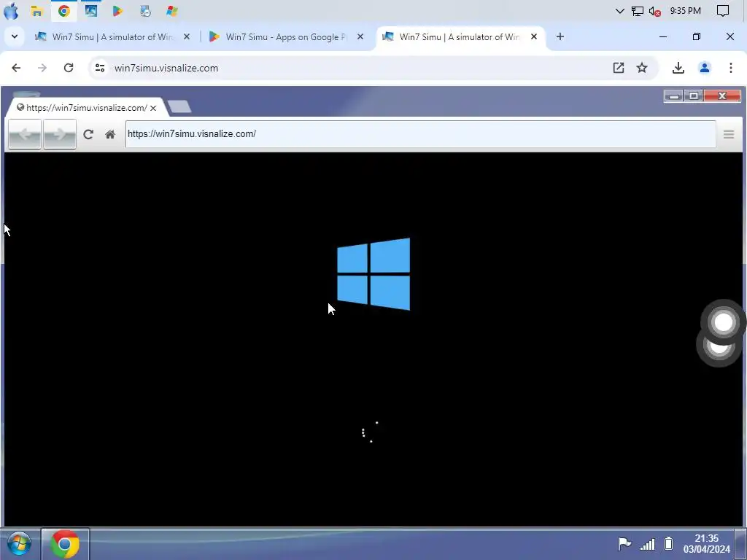Close the simulated Win7 browser window
The height and width of the screenshot is (560, 747).
[722, 96]
